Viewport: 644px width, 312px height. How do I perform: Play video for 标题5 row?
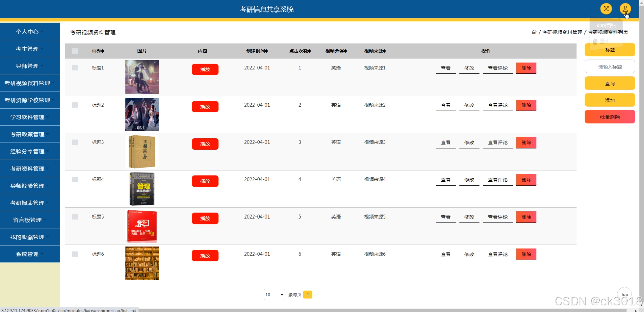[205, 218]
